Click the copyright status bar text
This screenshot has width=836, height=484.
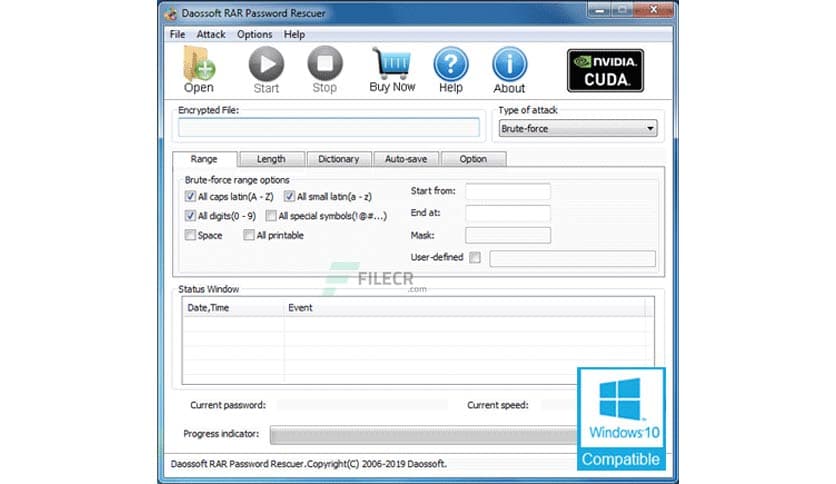coord(309,464)
